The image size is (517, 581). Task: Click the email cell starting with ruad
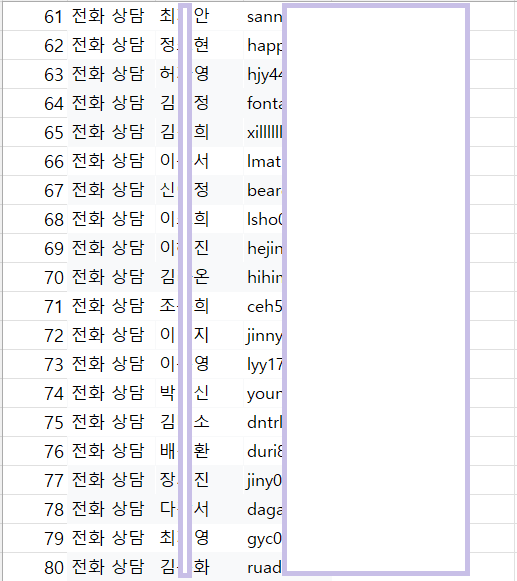tap(264, 567)
